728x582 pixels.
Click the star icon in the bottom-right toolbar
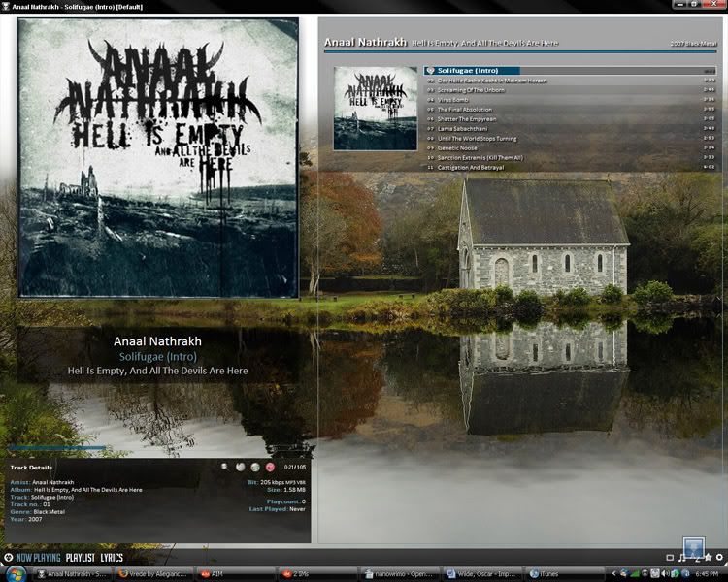[x=708, y=557]
